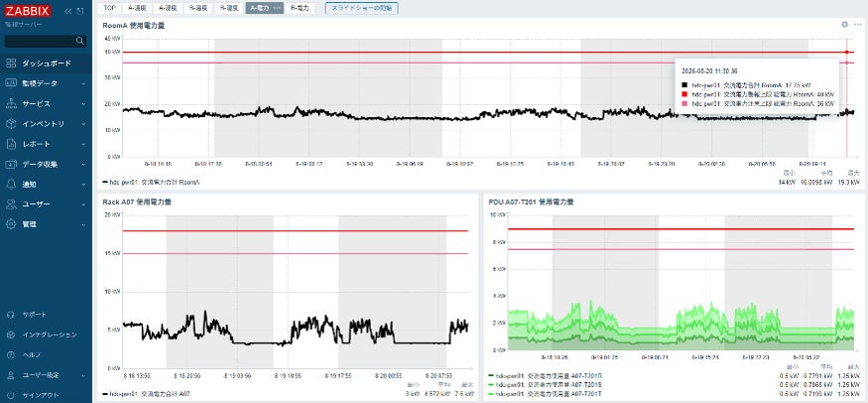Switch to the B-電力 dashboard tab
The height and width of the screenshot is (403, 868).
[x=300, y=8]
